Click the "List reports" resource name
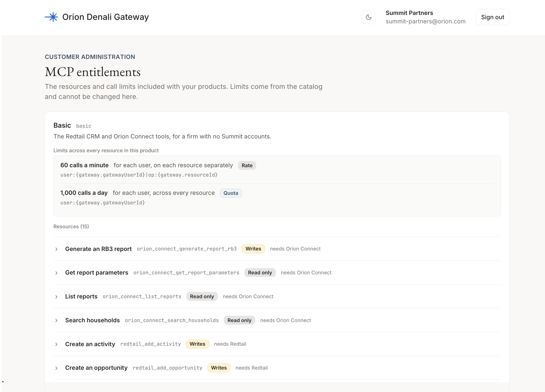Viewport: 545px width, 392px height. click(x=81, y=296)
